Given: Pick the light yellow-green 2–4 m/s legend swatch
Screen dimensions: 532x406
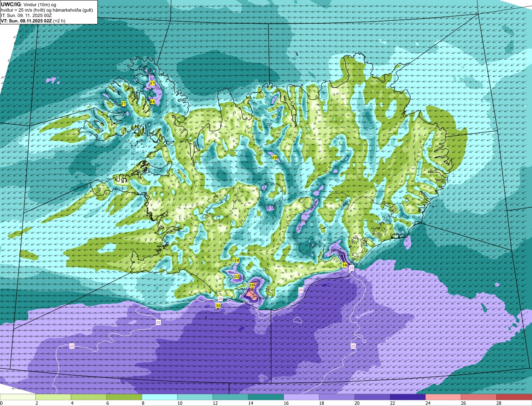Looking at the screenshot, I should [x=53, y=397].
